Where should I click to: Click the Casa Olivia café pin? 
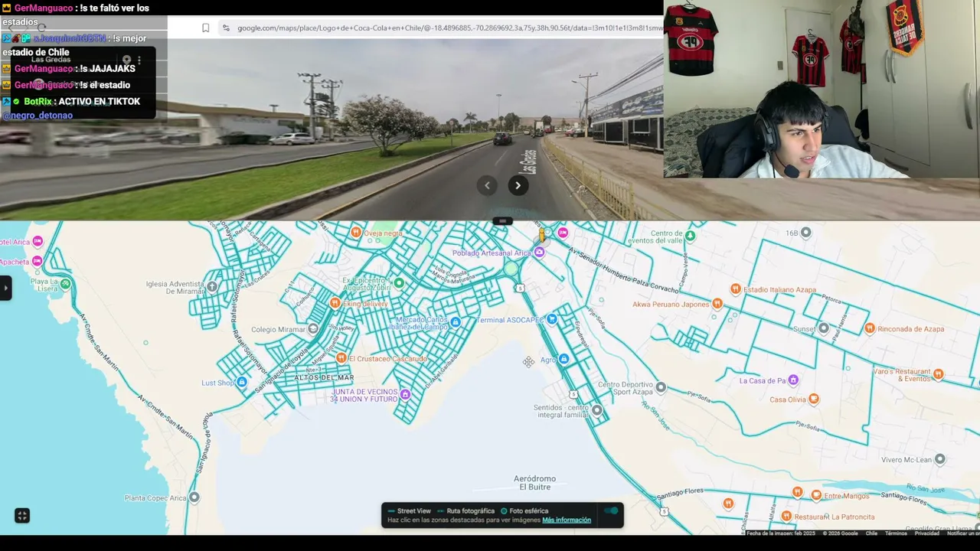(814, 399)
